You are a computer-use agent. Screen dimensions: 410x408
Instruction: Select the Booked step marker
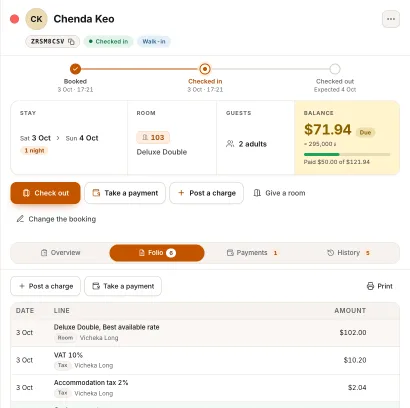pyautogui.click(x=75, y=69)
